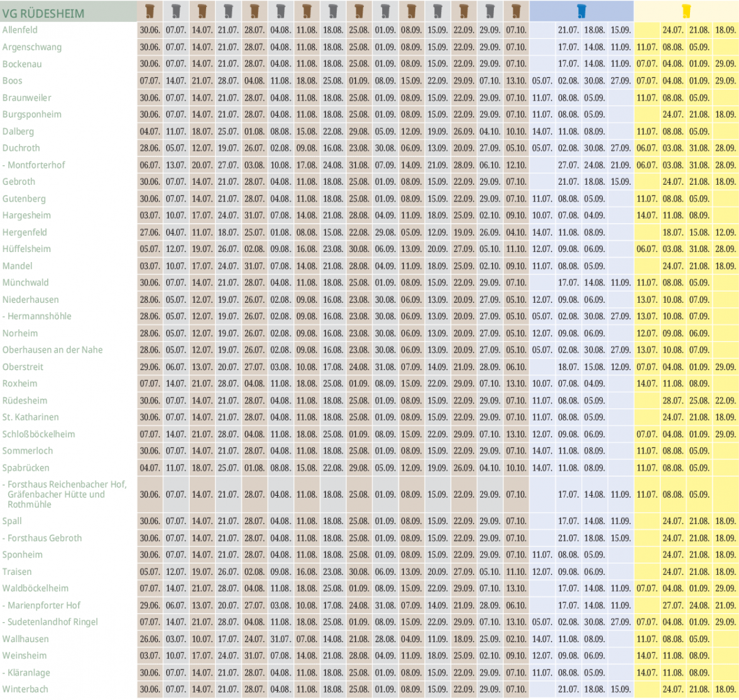739x700 pixels.
Task: Click the 13.10. date in Boos row
Action: point(516,80)
